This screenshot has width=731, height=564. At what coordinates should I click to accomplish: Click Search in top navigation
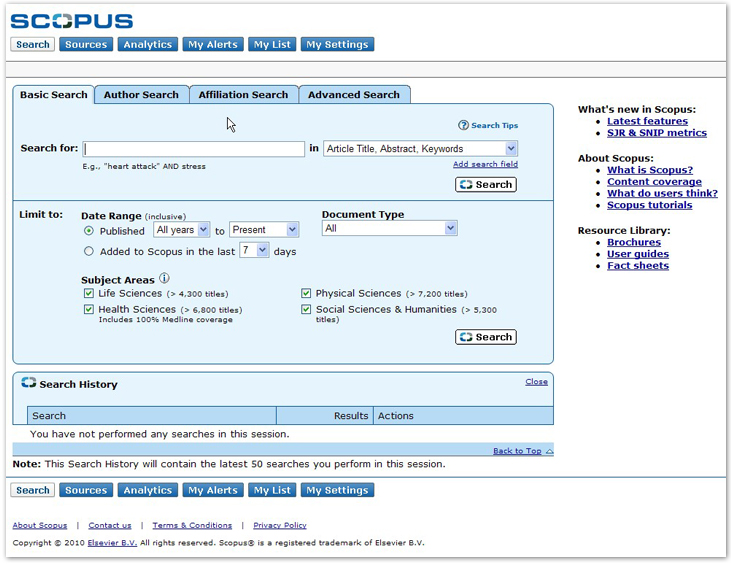pos(33,44)
